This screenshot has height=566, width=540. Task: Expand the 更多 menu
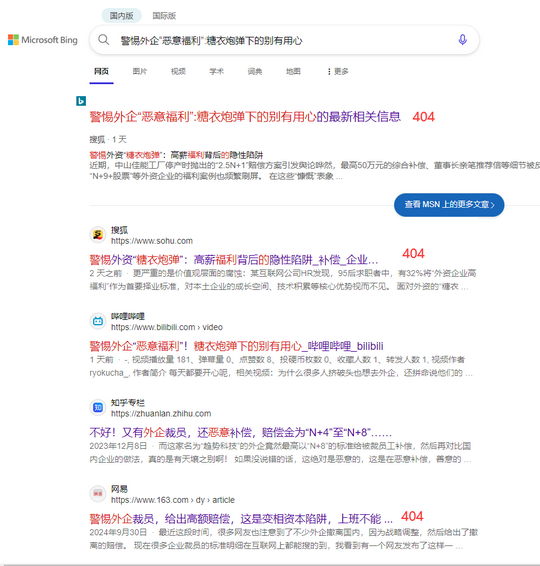pyautogui.click(x=338, y=71)
